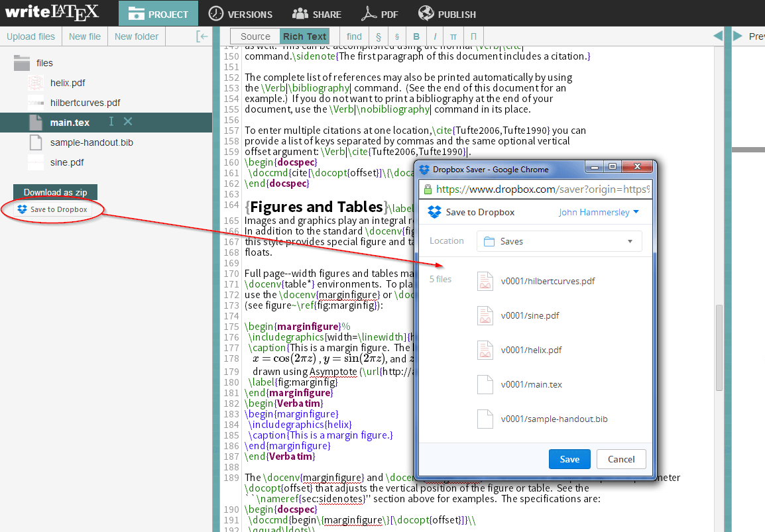Open the VERSIONS history panel

241,13
